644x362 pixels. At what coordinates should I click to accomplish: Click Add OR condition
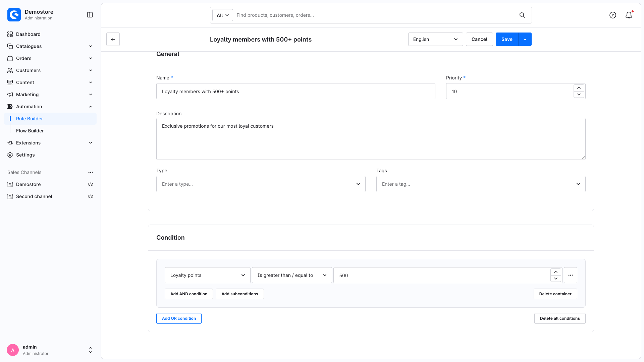coord(179,318)
